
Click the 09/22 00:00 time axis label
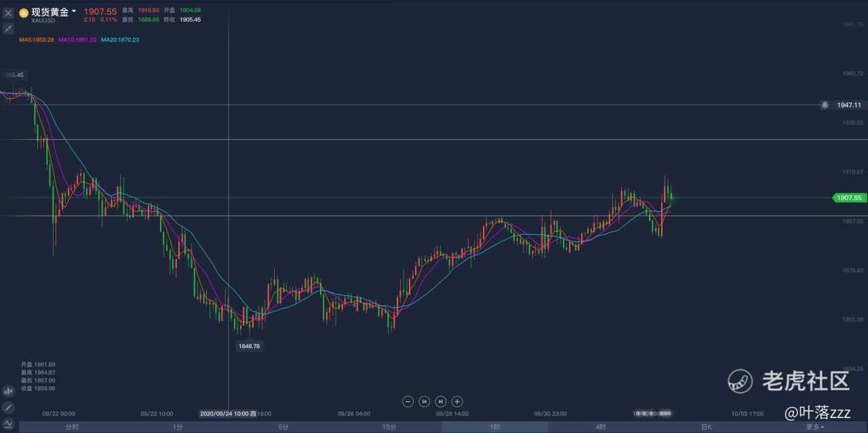point(58,413)
